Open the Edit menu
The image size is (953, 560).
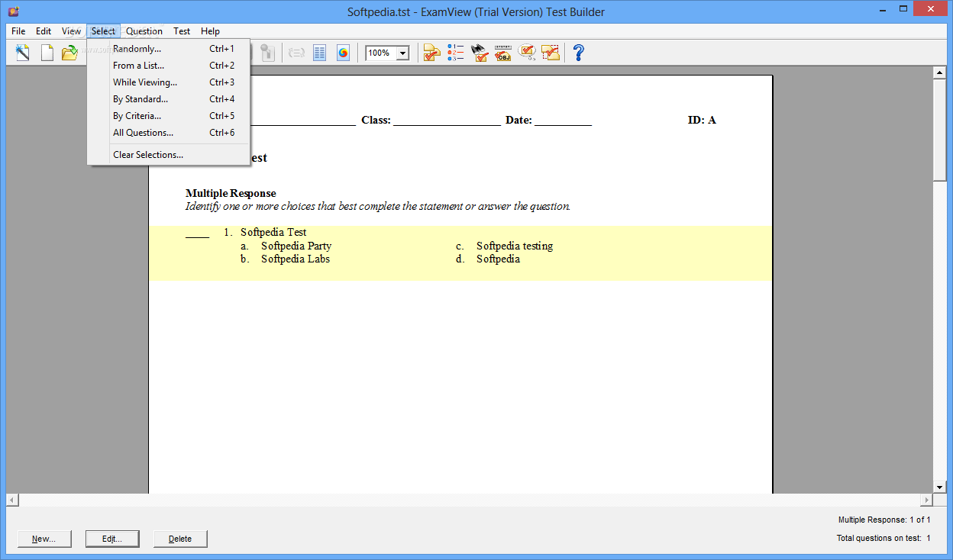tap(44, 31)
